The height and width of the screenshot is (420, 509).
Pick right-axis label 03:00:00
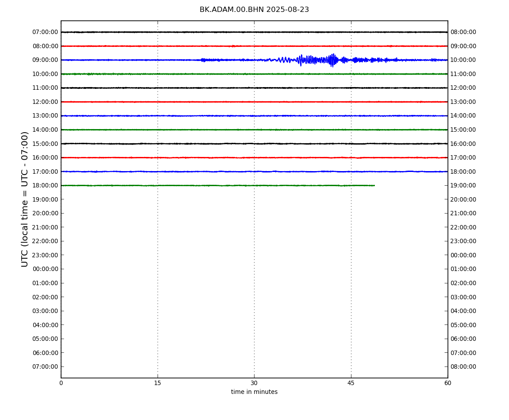click(x=463, y=297)
